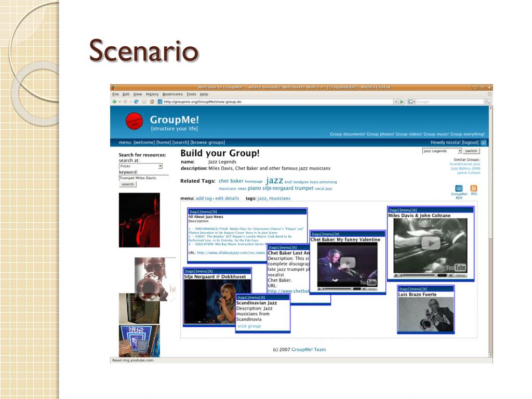Select the blue Miles Davis poster thumbnail
Image resolution: width=532 pixels, height=399 pixels.
click(x=139, y=341)
